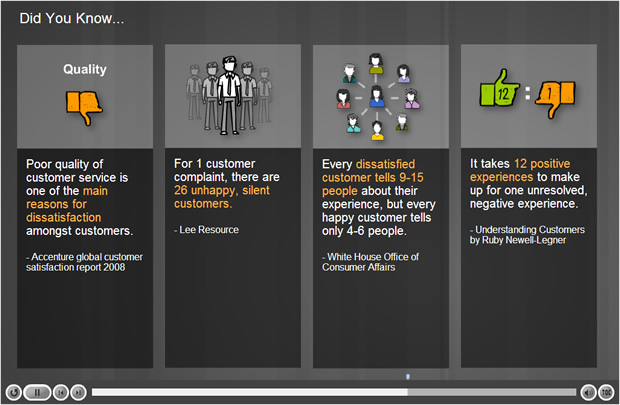Click the orange thumbs-down Quality icon
This screenshot has height=405, width=620.
coord(85,105)
